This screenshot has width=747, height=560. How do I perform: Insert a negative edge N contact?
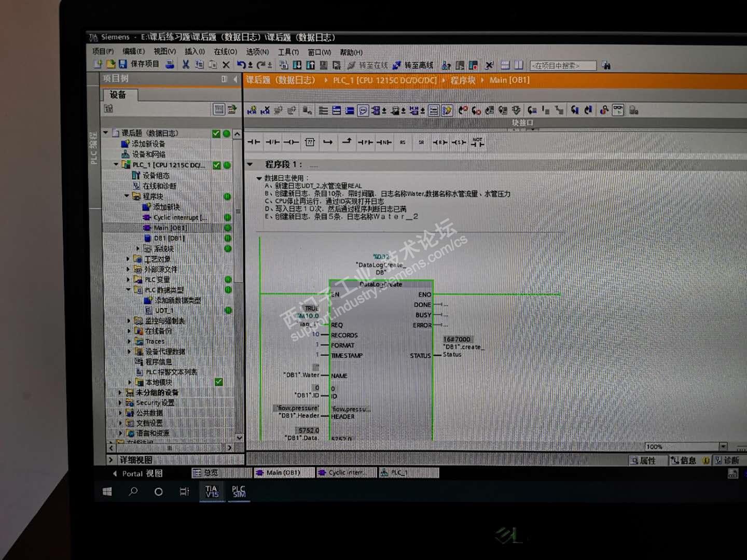click(x=384, y=142)
